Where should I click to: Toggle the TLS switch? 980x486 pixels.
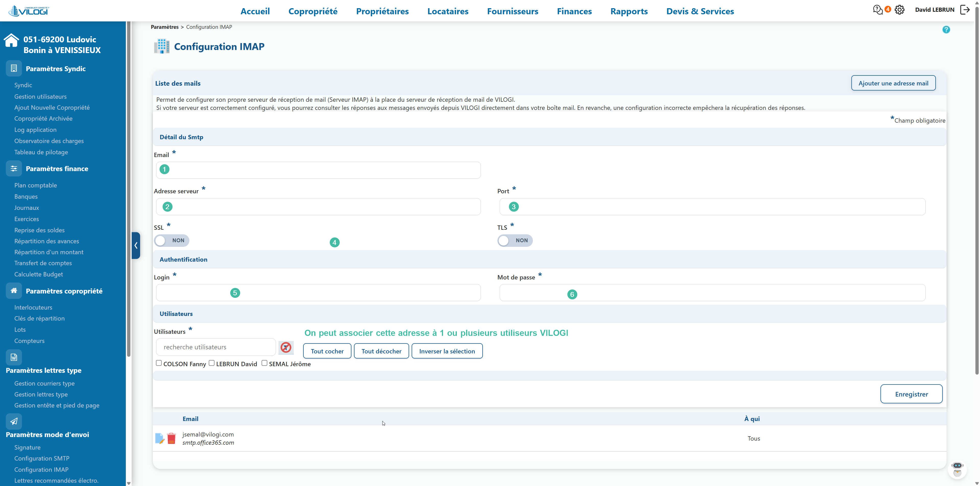coord(515,240)
